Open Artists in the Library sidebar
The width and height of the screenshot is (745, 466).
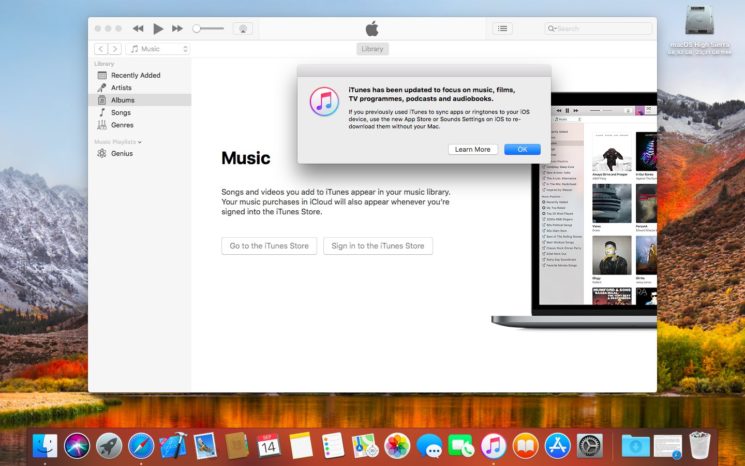click(x=121, y=88)
